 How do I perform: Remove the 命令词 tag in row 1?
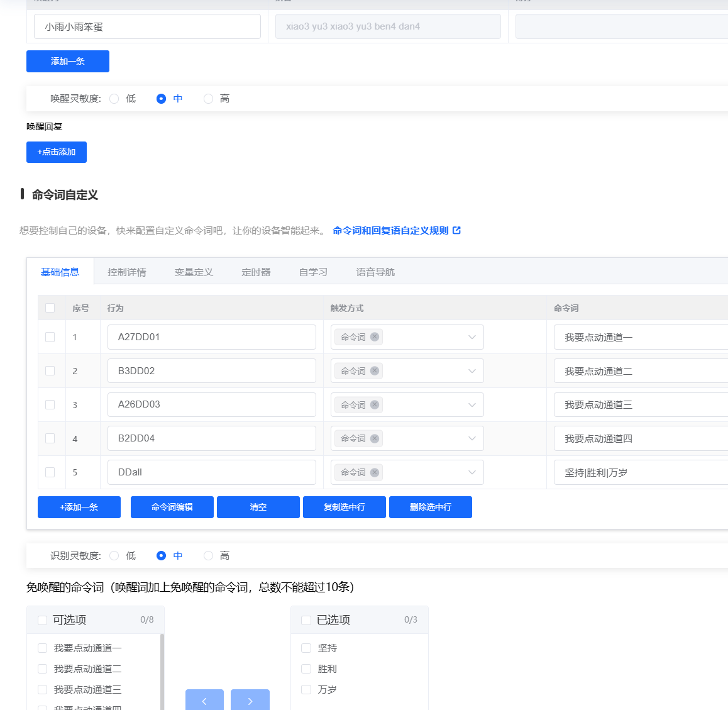point(375,337)
